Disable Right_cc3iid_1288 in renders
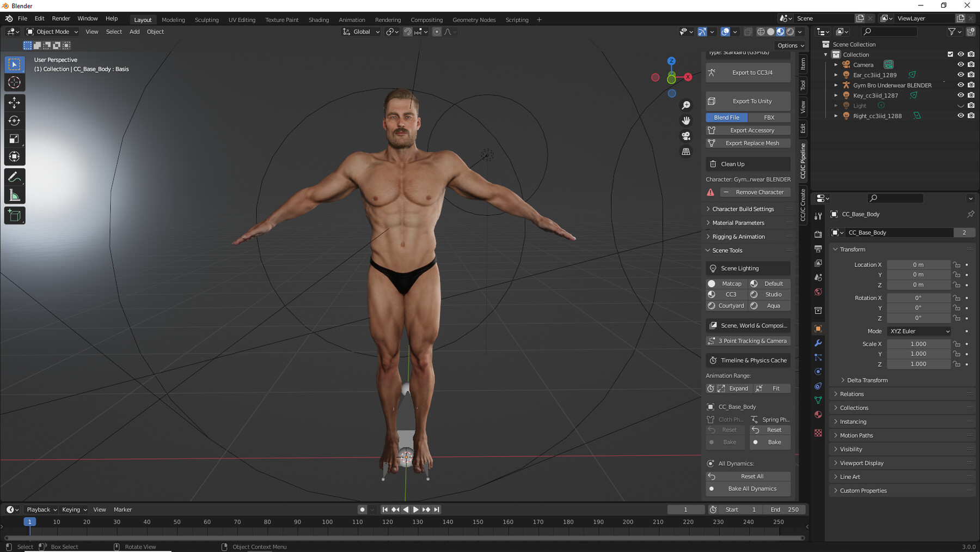Viewport: 980px width, 552px height. tap(971, 116)
